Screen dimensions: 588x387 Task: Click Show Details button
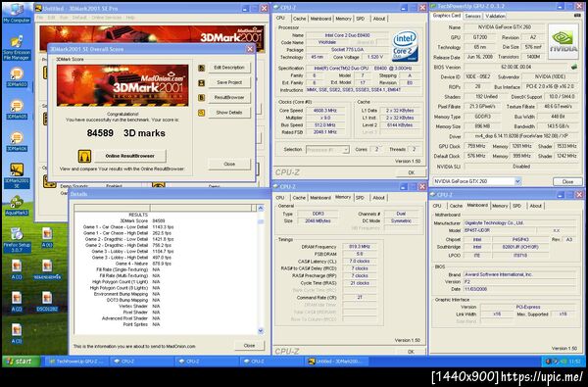tap(229, 113)
